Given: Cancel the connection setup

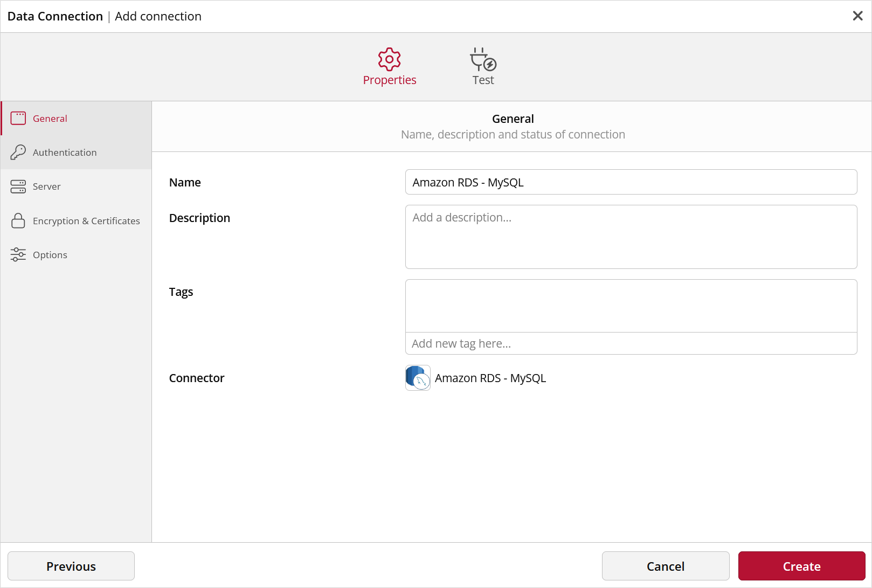Looking at the screenshot, I should coord(666,566).
